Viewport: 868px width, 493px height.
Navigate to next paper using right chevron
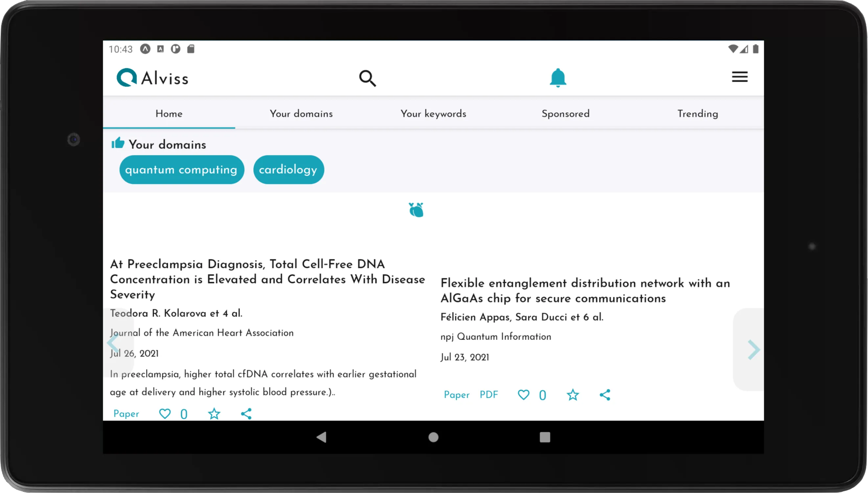point(753,350)
